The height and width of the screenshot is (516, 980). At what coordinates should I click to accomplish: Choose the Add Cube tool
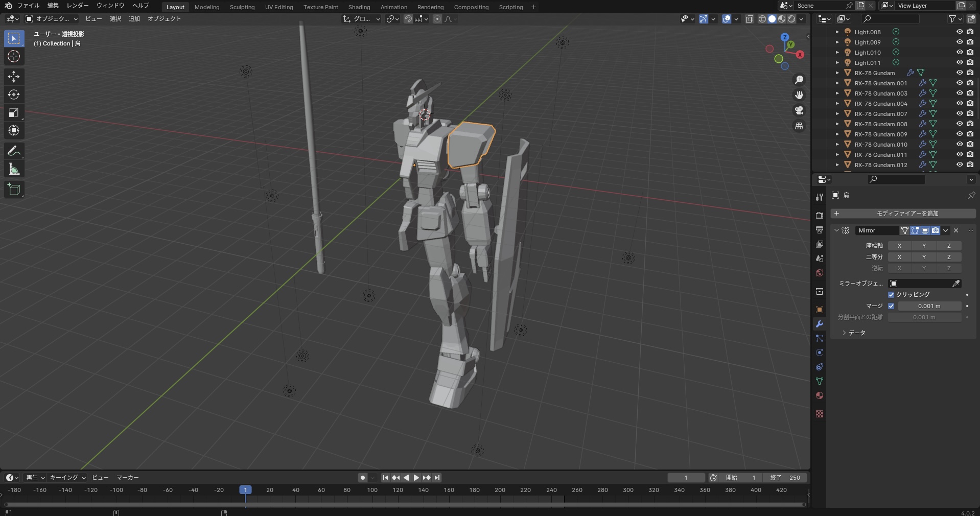pyautogui.click(x=14, y=190)
